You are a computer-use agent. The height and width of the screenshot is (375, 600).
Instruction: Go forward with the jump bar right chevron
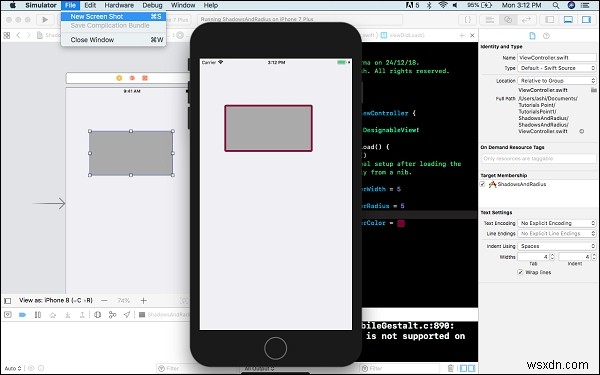pyautogui.click(x=29, y=36)
